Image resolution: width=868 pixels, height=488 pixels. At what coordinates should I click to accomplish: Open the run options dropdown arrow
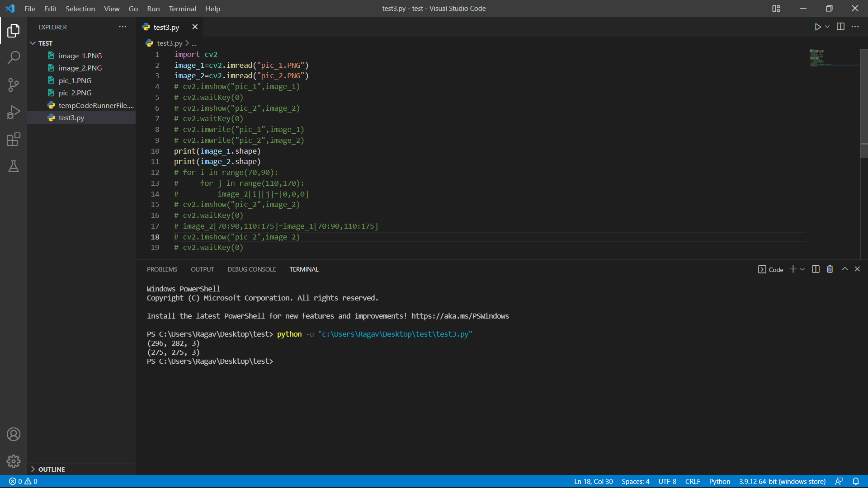(x=826, y=27)
